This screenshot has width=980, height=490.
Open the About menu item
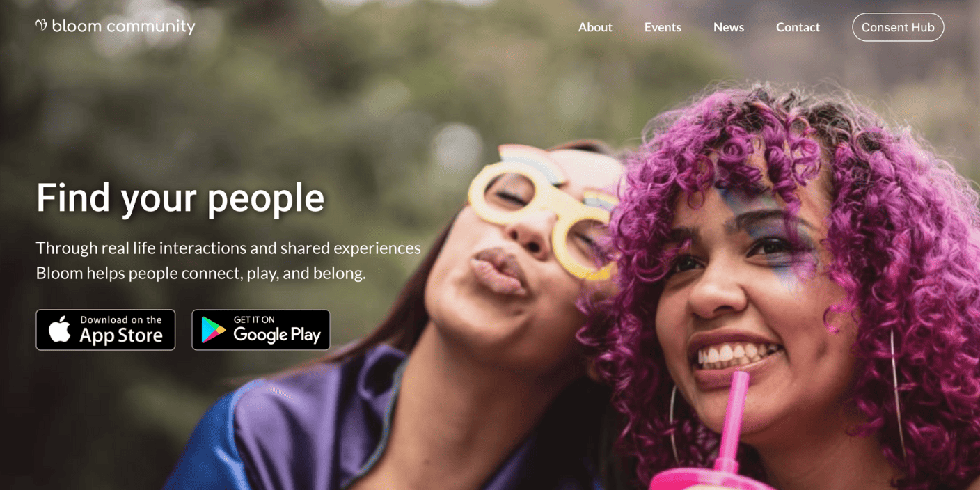tap(595, 27)
